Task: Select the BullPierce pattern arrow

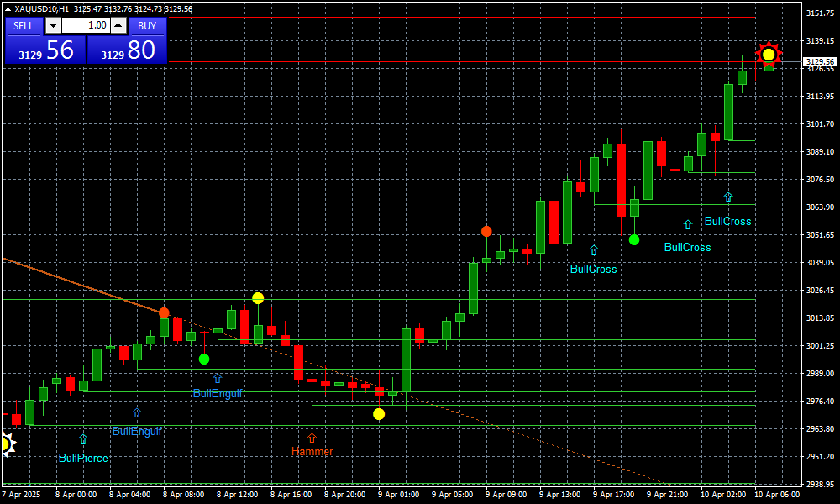Action: [x=83, y=438]
